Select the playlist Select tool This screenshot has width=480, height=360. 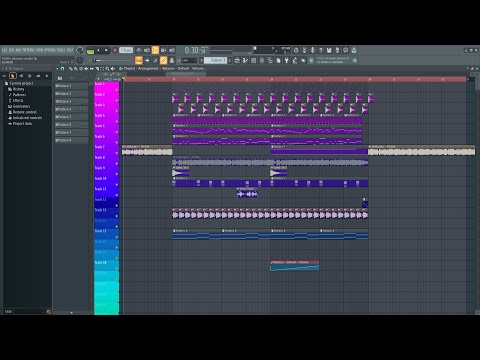pyautogui.click(x=102, y=69)
